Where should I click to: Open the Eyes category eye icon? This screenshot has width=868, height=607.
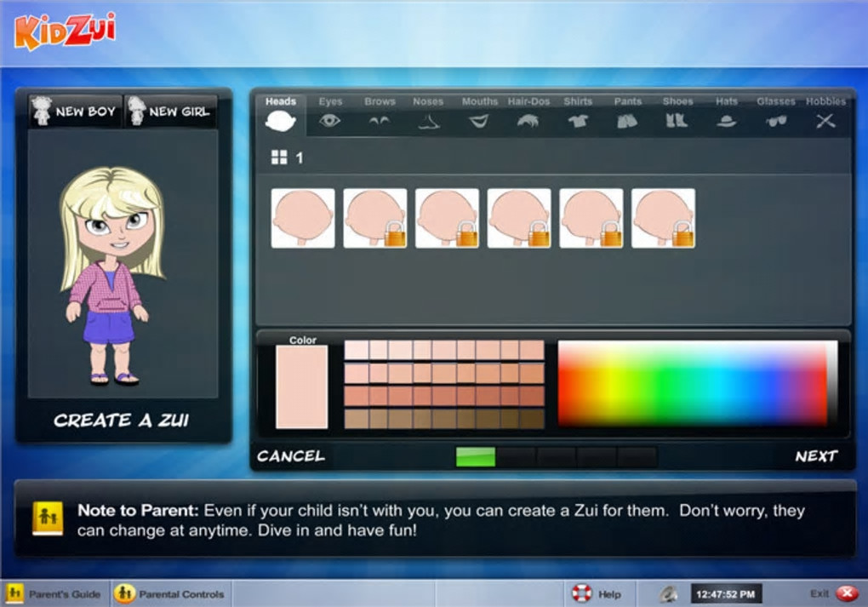[x=329, y=121]
